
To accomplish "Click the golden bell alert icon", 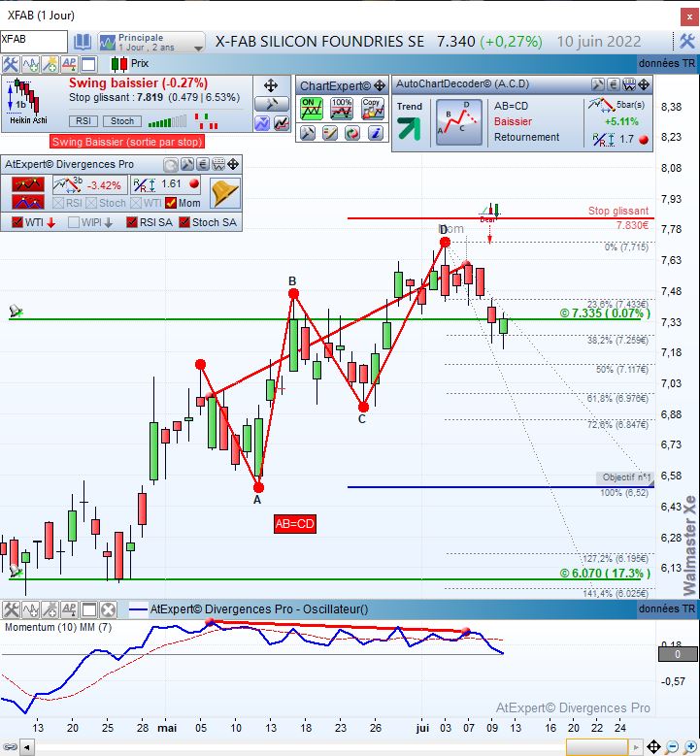I will point(225,193).
